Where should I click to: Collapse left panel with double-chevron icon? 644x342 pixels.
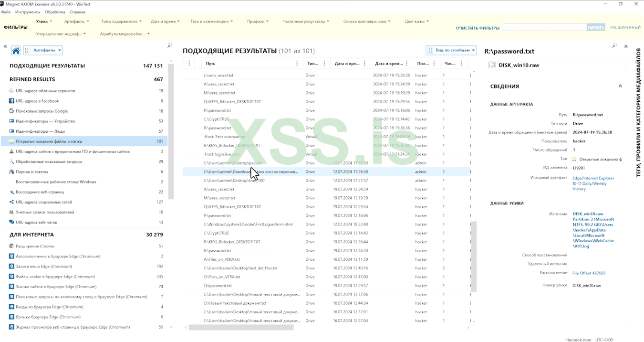coord(5,47)
